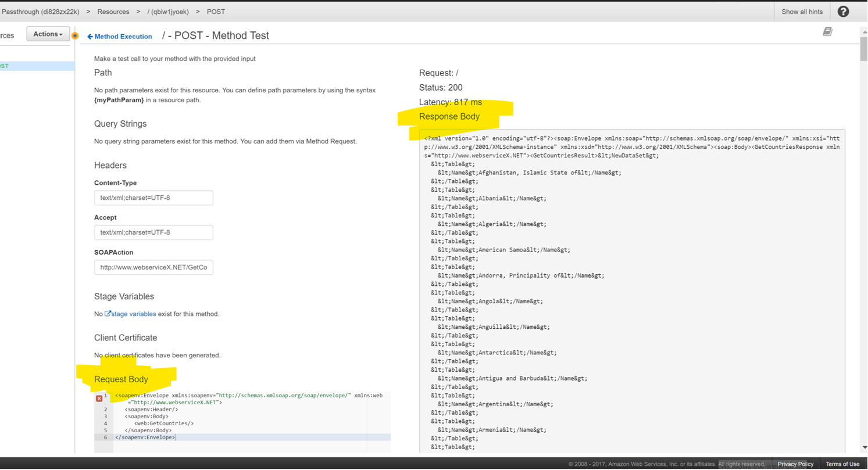Click the documentation book icon

coord(827,32)
